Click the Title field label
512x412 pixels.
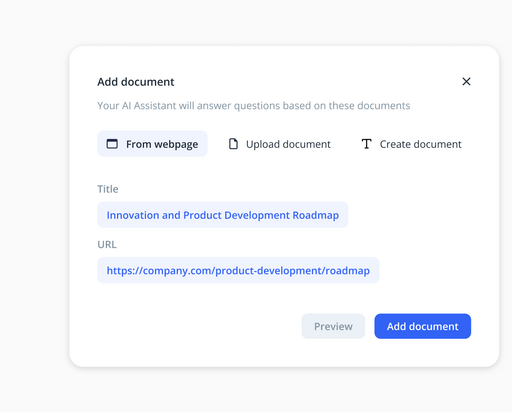(108, 189)
